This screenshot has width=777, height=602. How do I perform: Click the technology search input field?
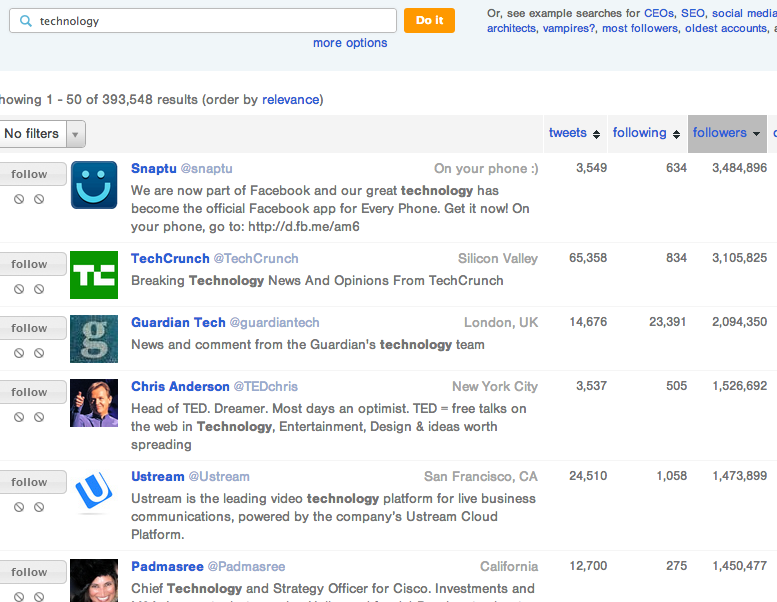click(x=203, y=21)
